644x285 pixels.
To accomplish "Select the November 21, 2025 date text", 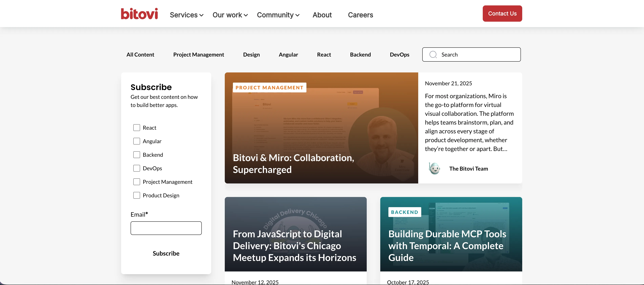I will [448, 83].
